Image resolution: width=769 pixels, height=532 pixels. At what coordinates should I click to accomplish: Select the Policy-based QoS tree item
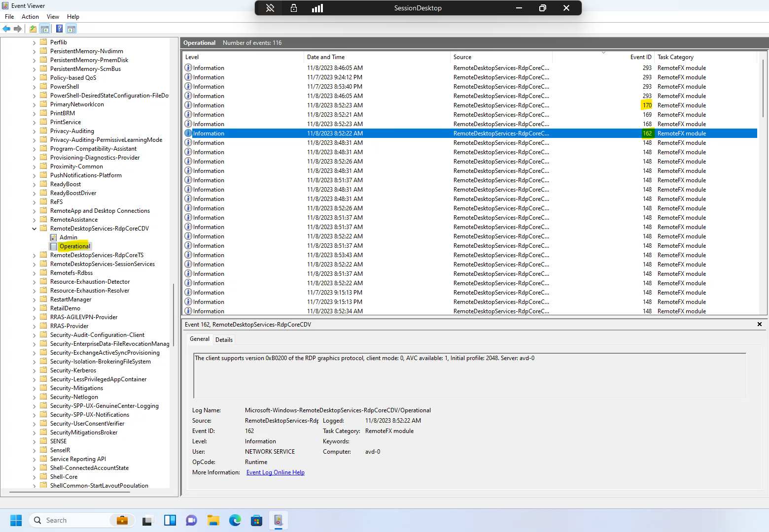coord(73,78)
